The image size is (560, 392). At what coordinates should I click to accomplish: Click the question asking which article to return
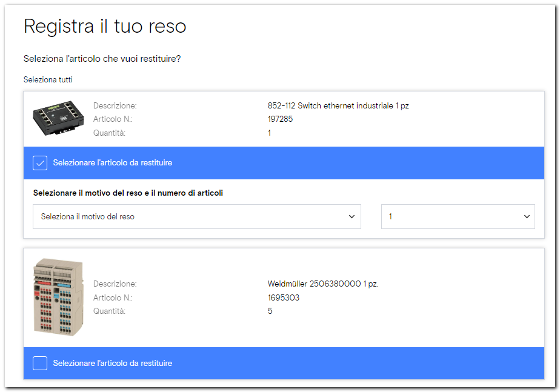tap(102, 59)
